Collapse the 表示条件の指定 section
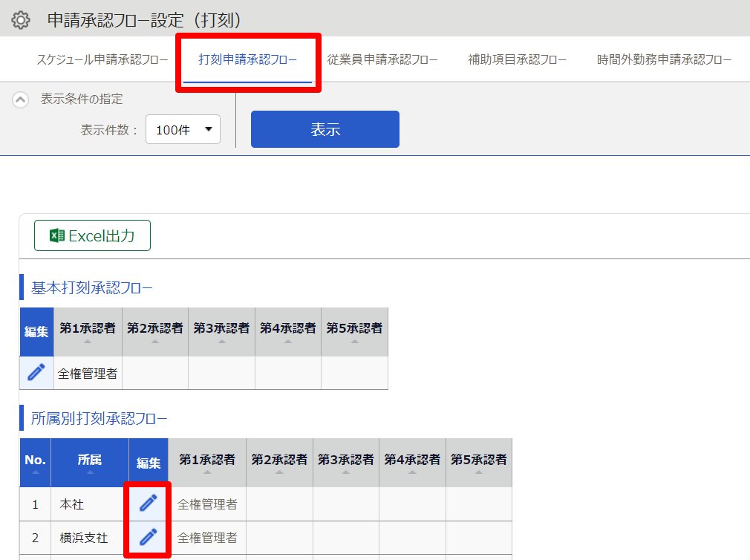This screenshot has width=750, height=560. [x=20, y=100]
